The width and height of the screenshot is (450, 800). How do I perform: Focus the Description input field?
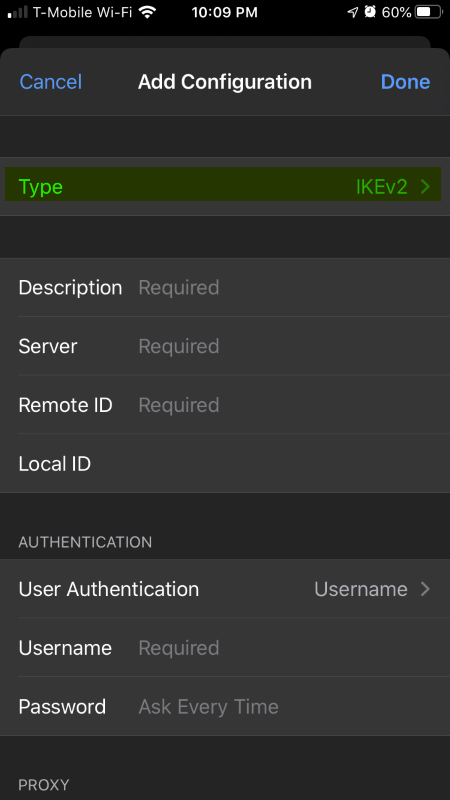pyautogui.click(x=225, y=287)
